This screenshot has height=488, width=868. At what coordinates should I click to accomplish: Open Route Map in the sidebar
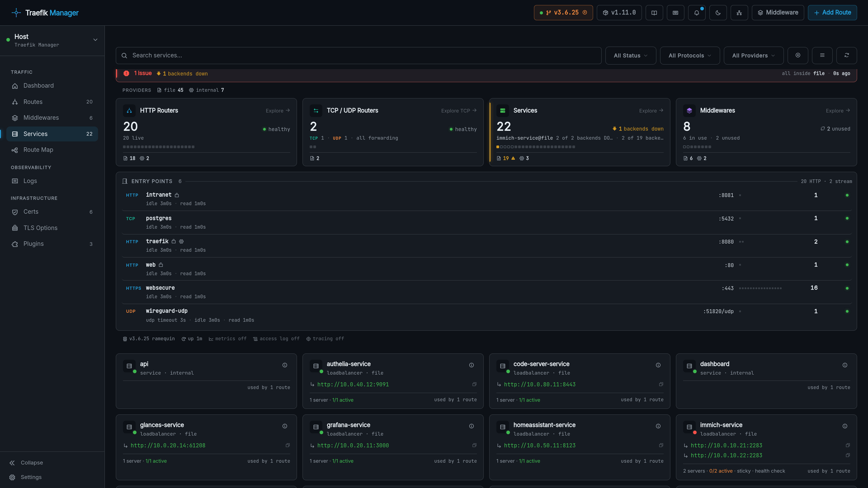pyautogui.click(x=52, y=150)
